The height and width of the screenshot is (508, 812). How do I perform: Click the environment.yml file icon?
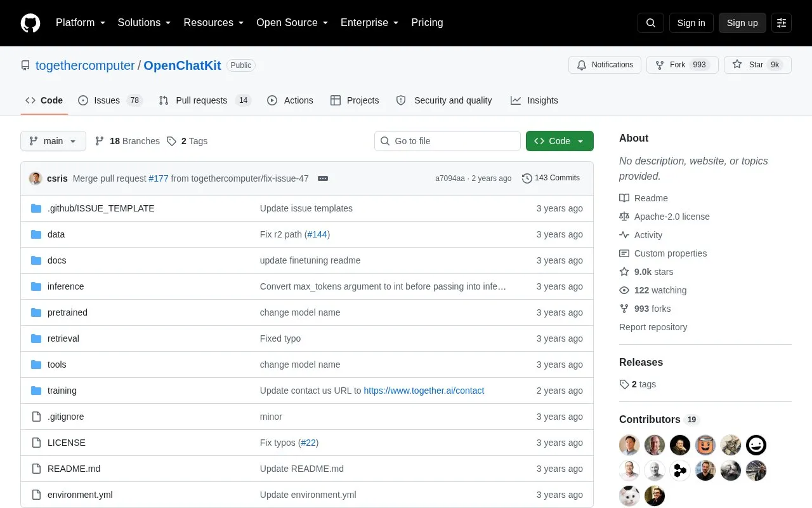point(36,495)
